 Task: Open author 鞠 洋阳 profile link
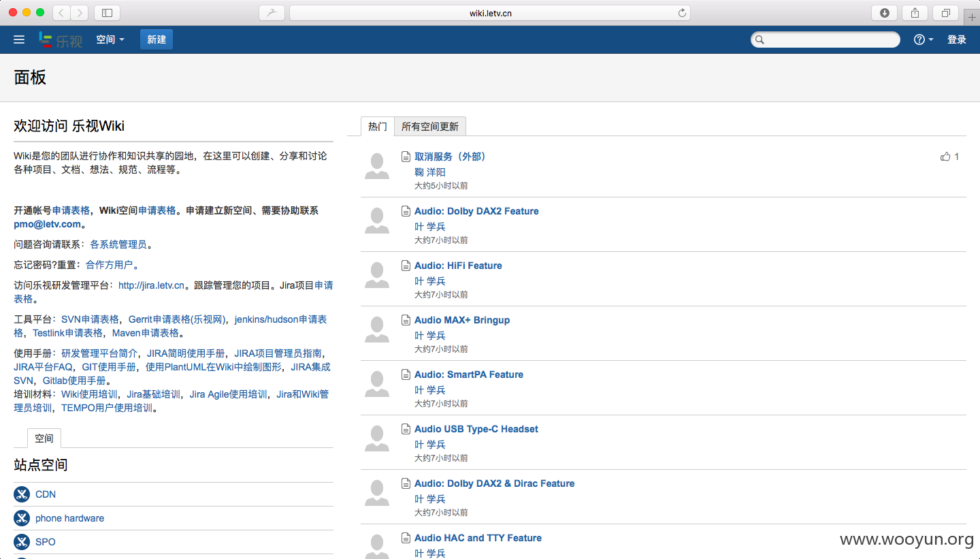(430, 172)
